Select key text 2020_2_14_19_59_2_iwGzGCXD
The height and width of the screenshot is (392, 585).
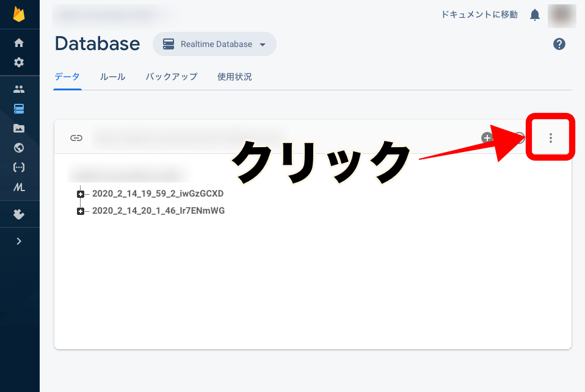[158, 194]
